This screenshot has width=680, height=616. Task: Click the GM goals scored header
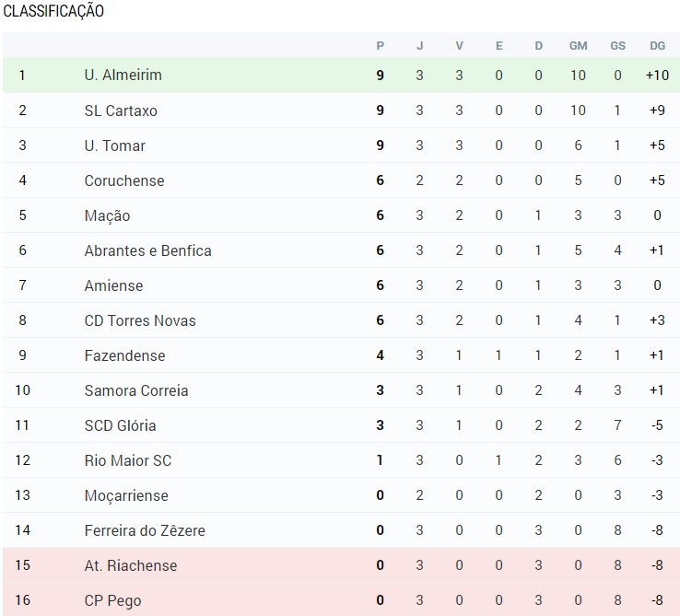(x=578, y=46)
